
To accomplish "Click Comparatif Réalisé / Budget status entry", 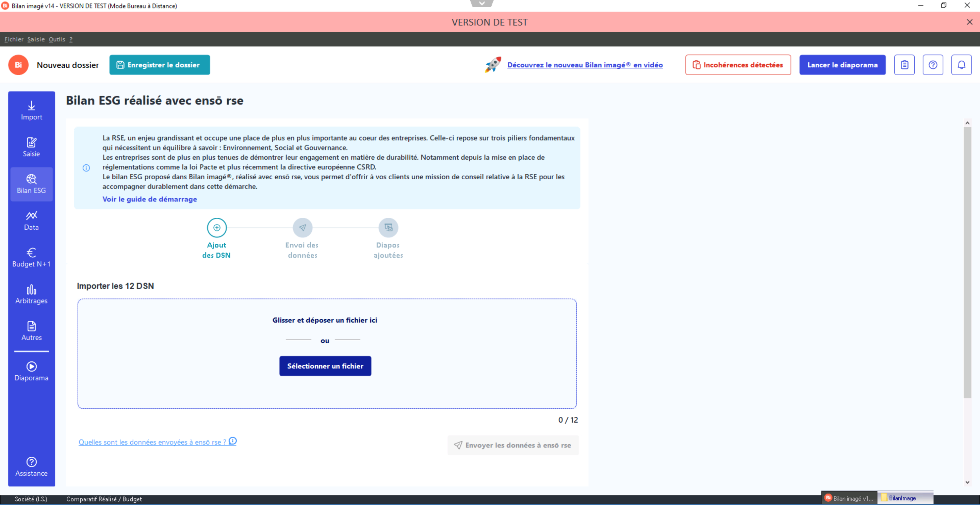I will point(104,499).
